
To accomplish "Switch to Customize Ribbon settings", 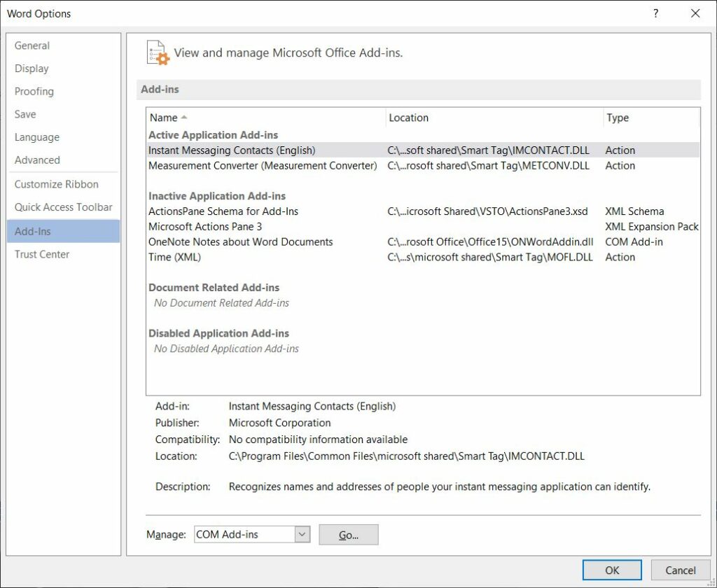I will coord(55,183).
